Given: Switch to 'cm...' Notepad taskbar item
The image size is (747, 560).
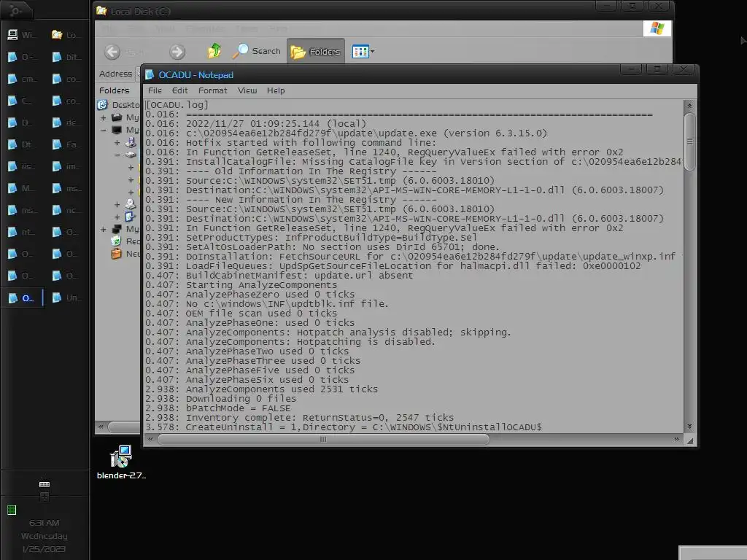Looking at the screenshot, I should pyautogui.click(x=23, y=79).
